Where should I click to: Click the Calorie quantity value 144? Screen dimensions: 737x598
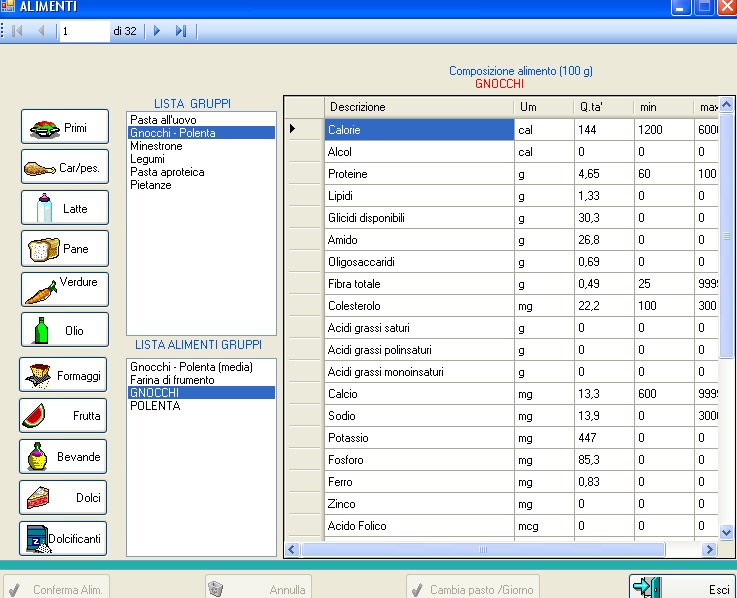[x=604, y=130]
